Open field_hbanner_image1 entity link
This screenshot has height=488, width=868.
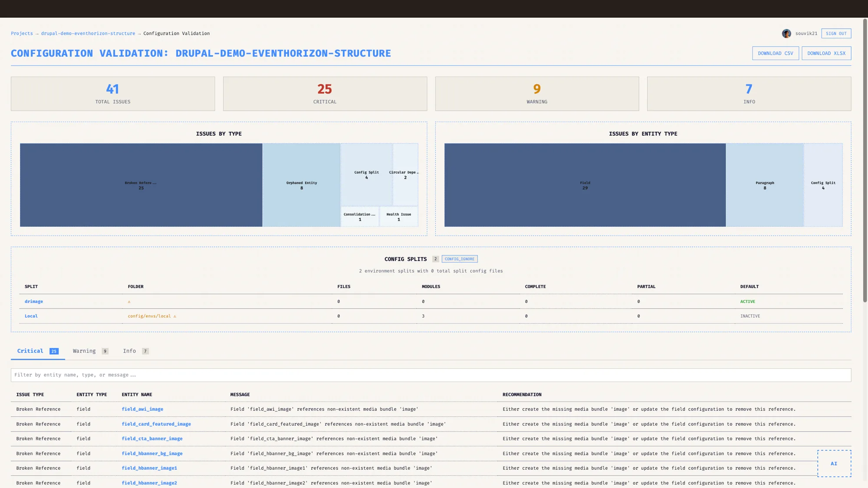tap(149, 468)
